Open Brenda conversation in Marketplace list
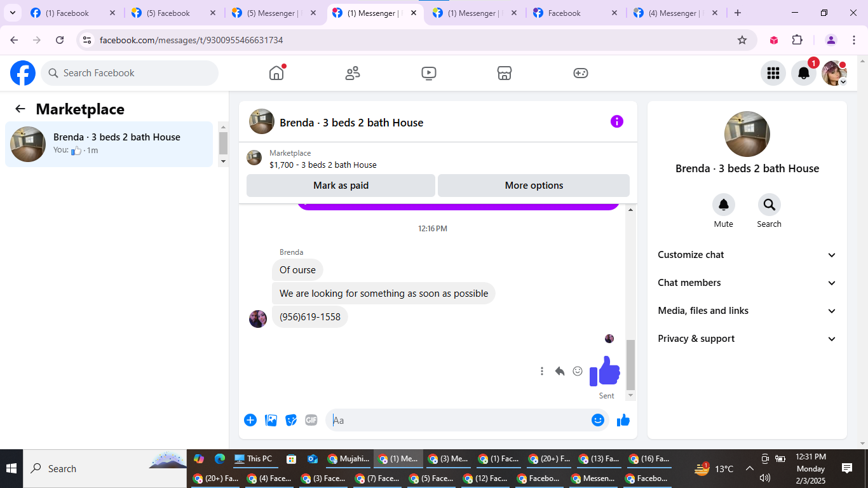The height and width of the screenshot is (488, 868). 109,144
